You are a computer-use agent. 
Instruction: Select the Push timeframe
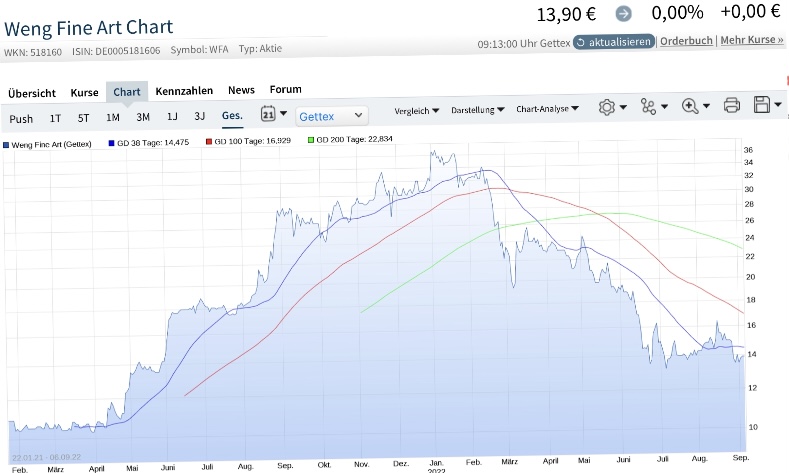tap(21, 119)
